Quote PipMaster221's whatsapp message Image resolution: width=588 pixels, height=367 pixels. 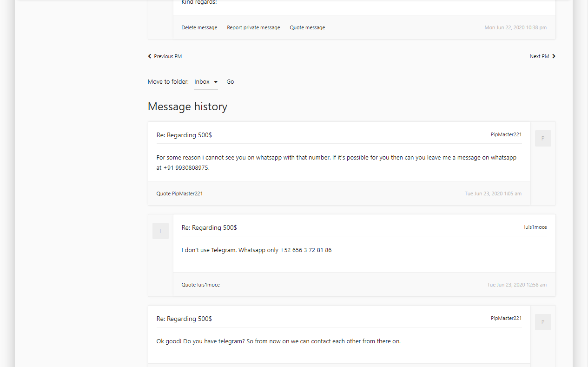coord(179,194)
